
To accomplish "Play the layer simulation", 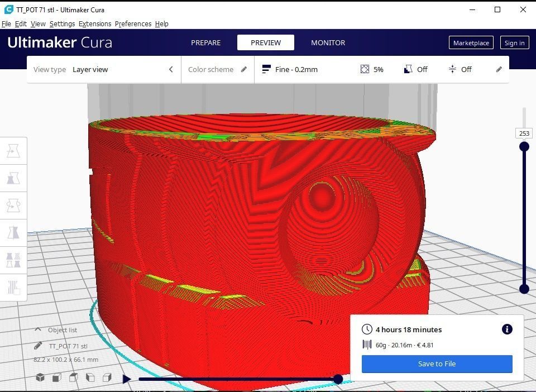I will pyautogui.click(x=127, y=379).
